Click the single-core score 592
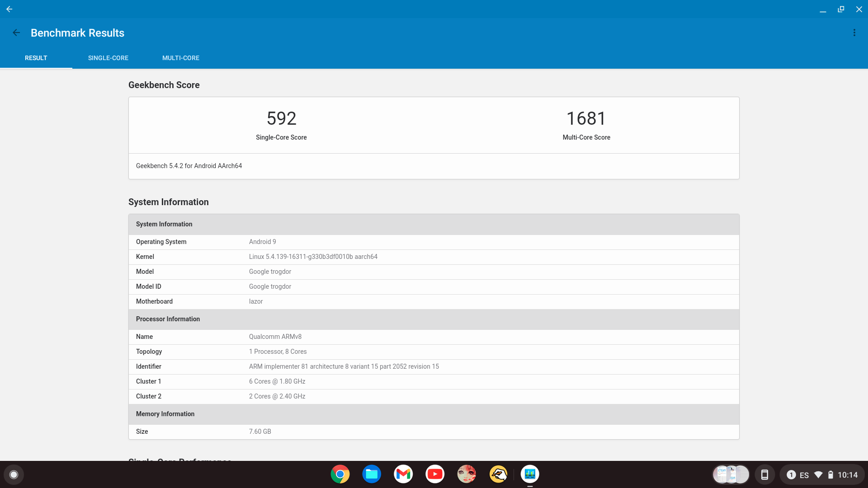Image resolution: width=868 pixels, height=488 pixels. [x=281, y=118]
